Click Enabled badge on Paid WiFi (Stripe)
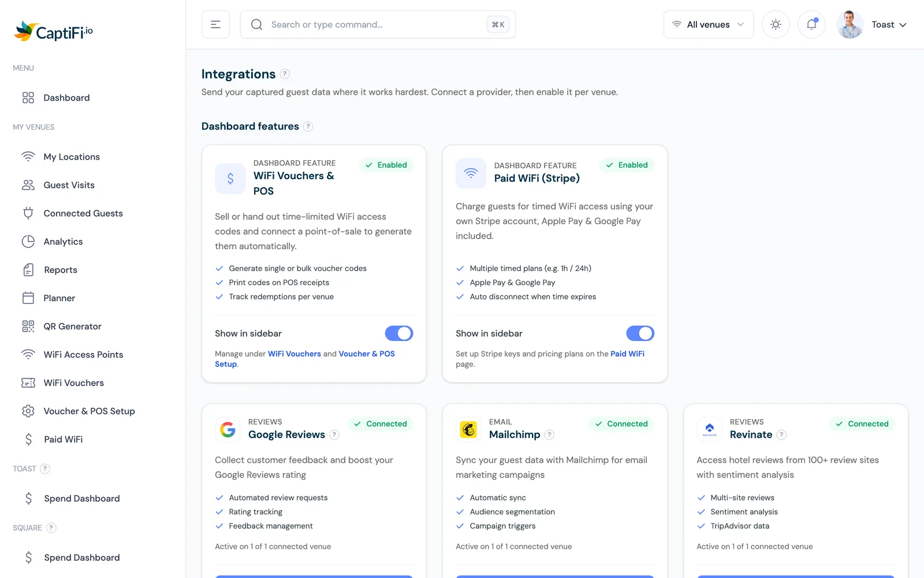Viewport: 924px width, 578px height. 627,165
